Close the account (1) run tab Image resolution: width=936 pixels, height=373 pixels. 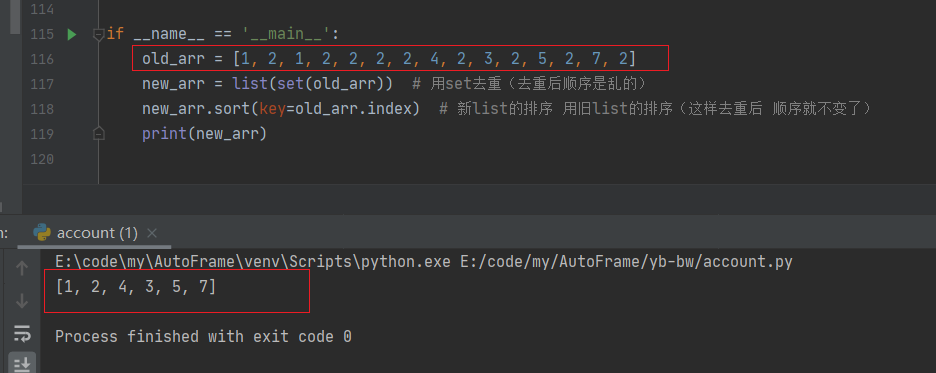coord(152,233)
